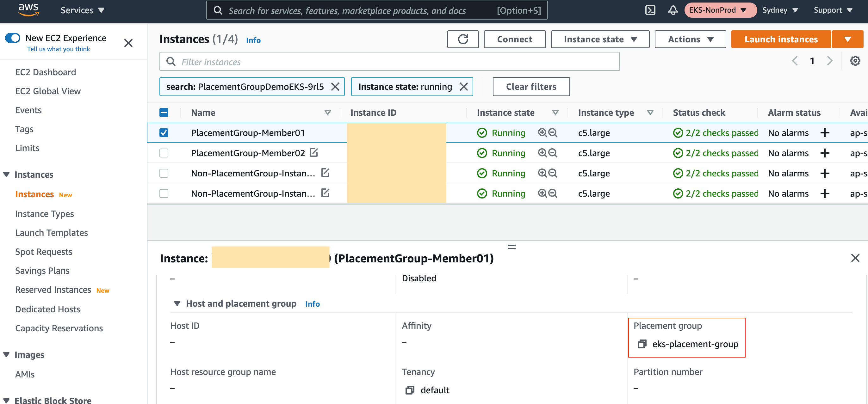
Task: Grab the details panel resize handle
Action: (512, 247)
